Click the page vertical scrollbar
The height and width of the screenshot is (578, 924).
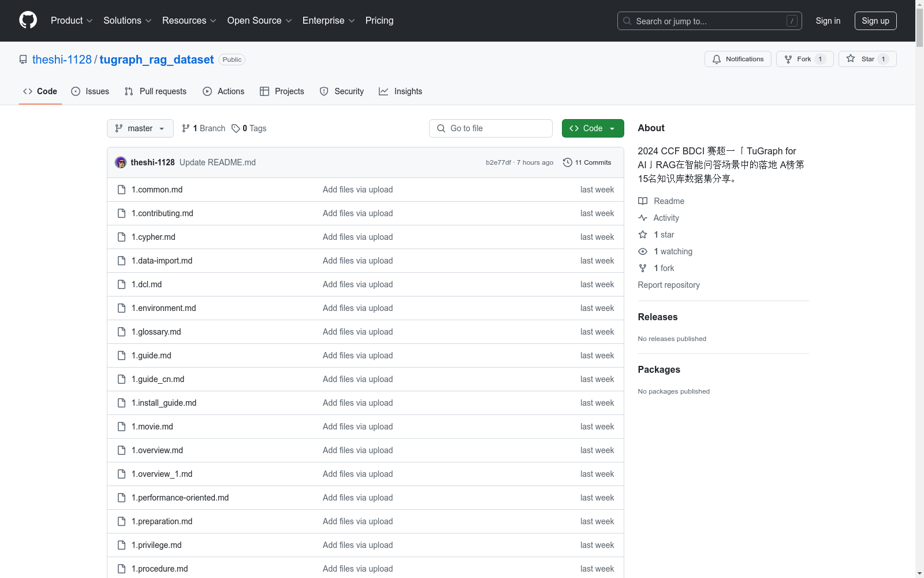(919, 289)
